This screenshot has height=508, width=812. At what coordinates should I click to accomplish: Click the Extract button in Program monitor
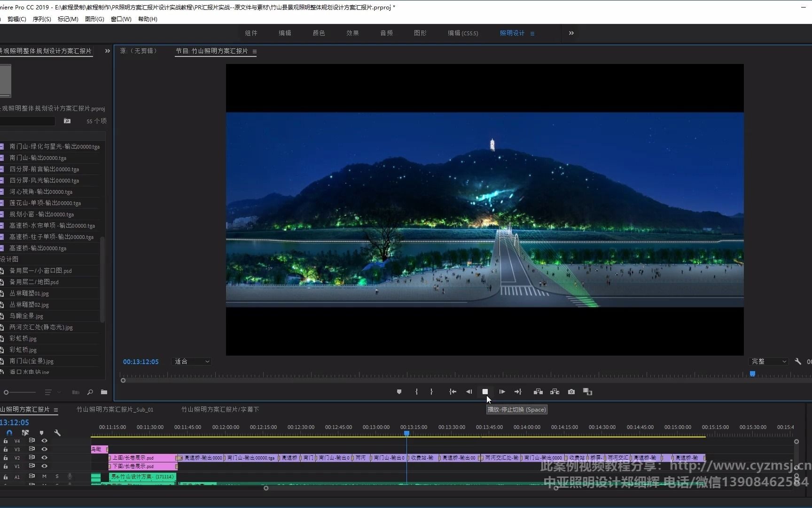(x=554, y=392)
